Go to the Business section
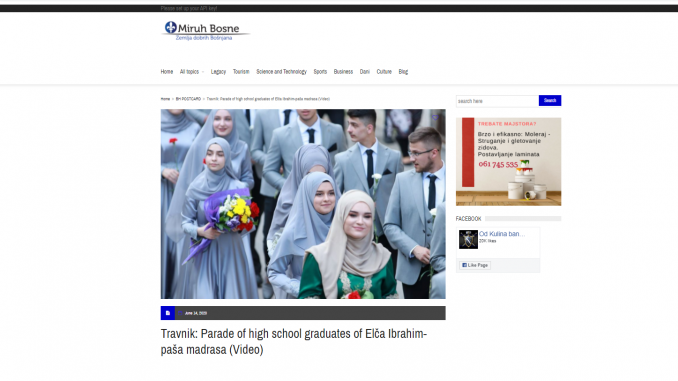678x381 pixels. coord(343,72)
